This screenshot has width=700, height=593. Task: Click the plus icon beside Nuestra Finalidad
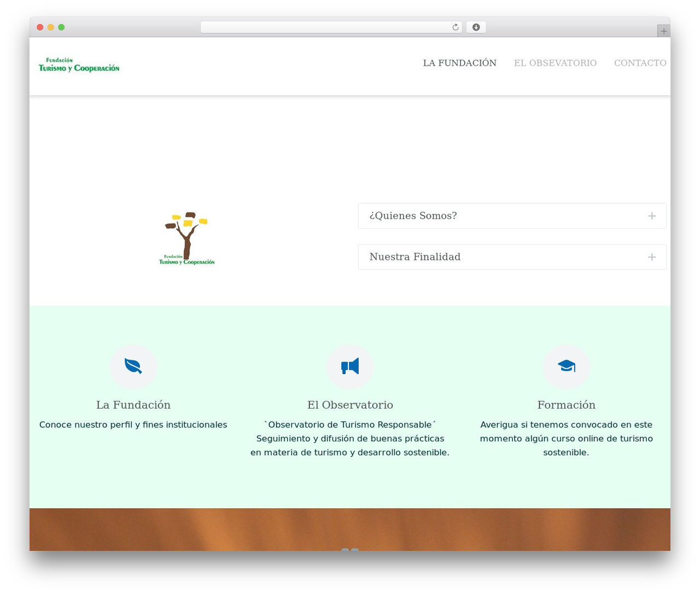pyautogui.click(x=652, y=257)
